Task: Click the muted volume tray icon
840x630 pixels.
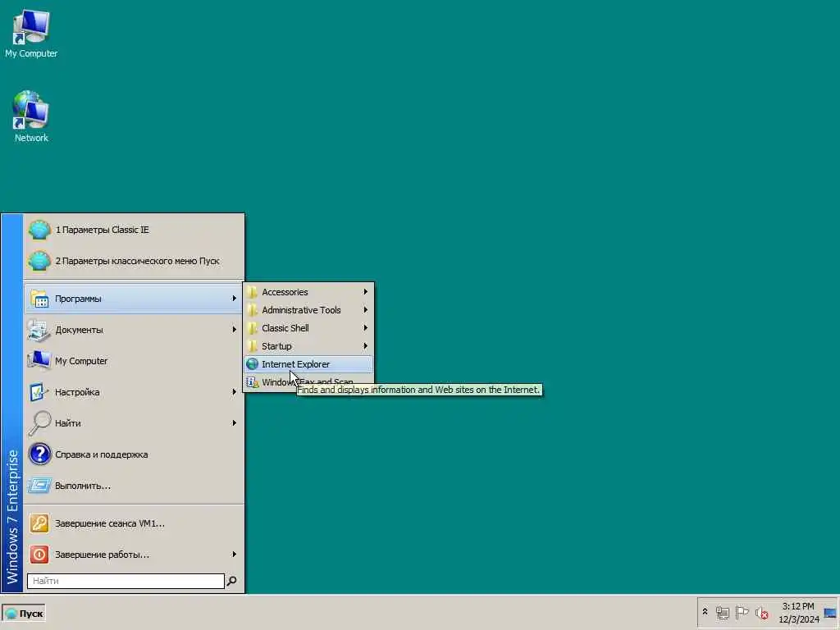Action: tap(761, 612)
